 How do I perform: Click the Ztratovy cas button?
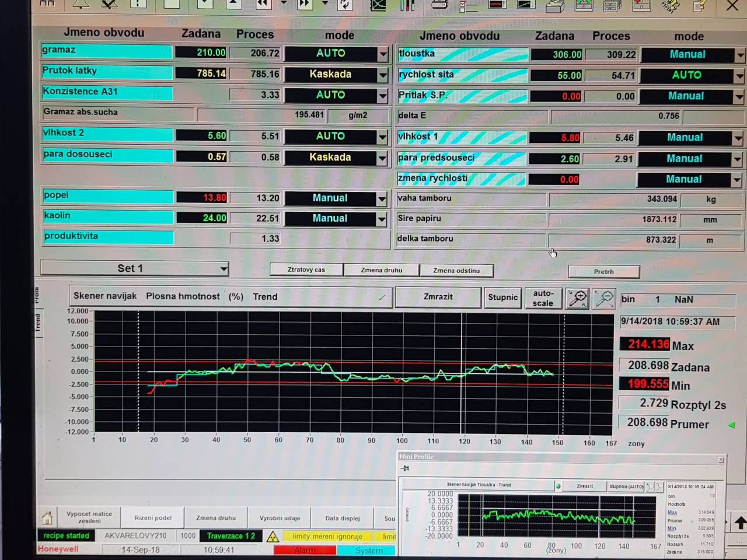(306, 270)
